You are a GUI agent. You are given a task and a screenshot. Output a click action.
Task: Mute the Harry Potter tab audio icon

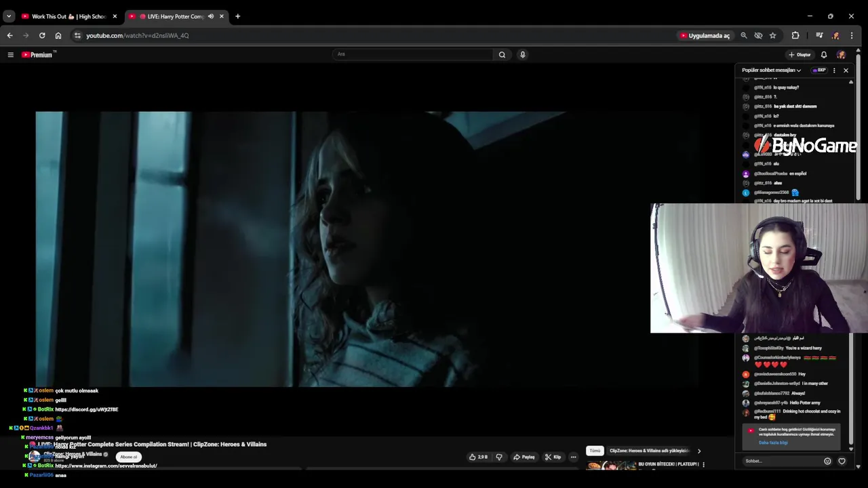[211, 16]
